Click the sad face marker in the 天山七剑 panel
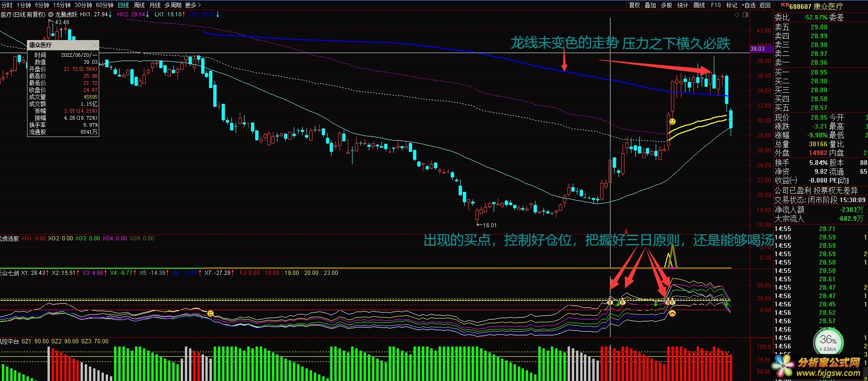This screenshot has height=381, width=868. click(210, 313)
